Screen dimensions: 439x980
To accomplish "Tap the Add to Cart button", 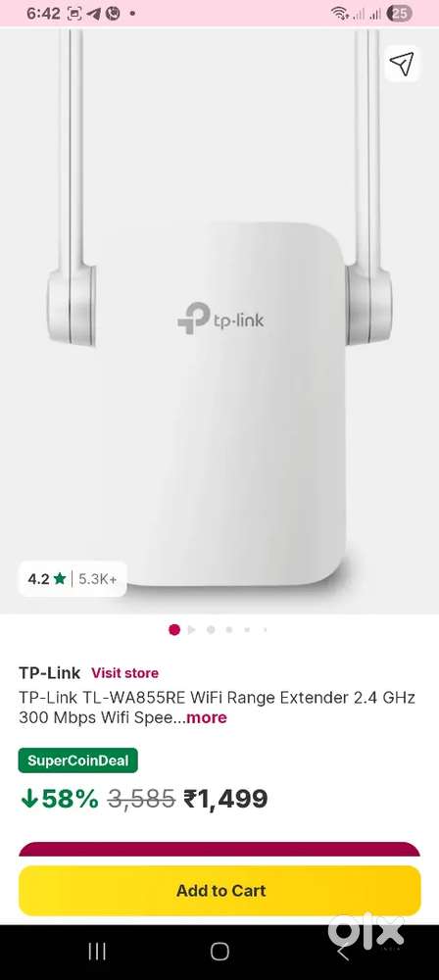I will (x=219, y=891).
